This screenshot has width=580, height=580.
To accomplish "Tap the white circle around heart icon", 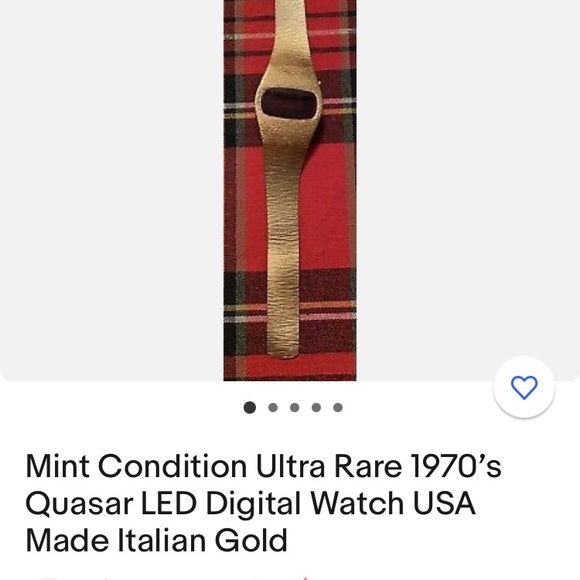I will (x=524, y=387).
